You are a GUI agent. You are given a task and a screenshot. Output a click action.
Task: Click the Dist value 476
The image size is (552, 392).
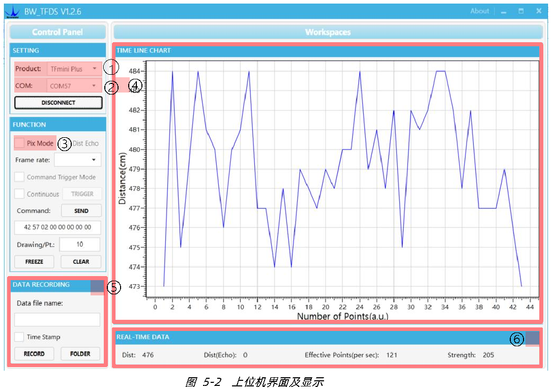click(x=148, y=355)
